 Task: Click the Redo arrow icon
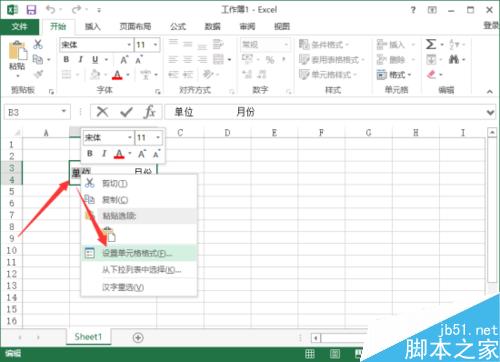tap(76, 10)
